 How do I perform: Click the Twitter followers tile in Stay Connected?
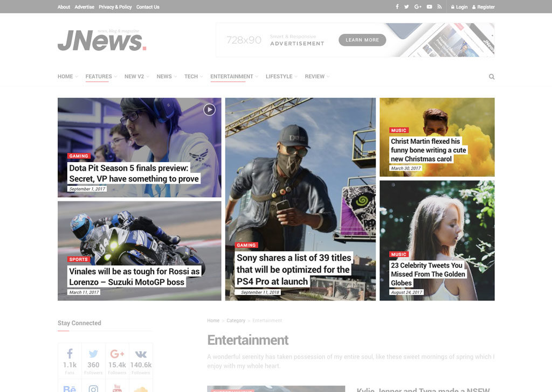tap(93, 359)
